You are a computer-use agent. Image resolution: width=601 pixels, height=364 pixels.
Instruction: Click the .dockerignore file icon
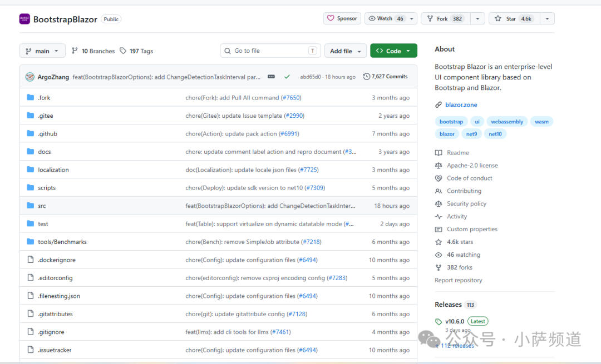[30, 260]
